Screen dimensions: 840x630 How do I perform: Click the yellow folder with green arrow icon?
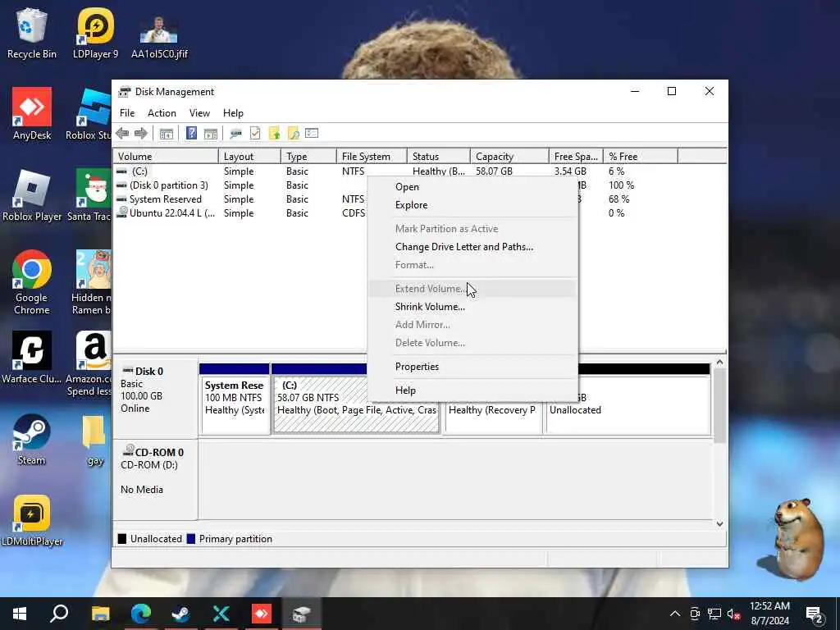coord(274,134)
